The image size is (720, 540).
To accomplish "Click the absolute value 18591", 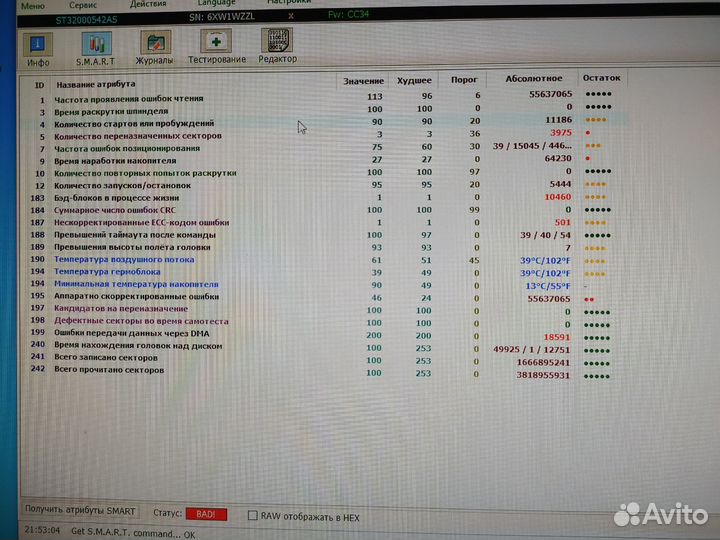I will pyautogui.click(x=557, y=338).
